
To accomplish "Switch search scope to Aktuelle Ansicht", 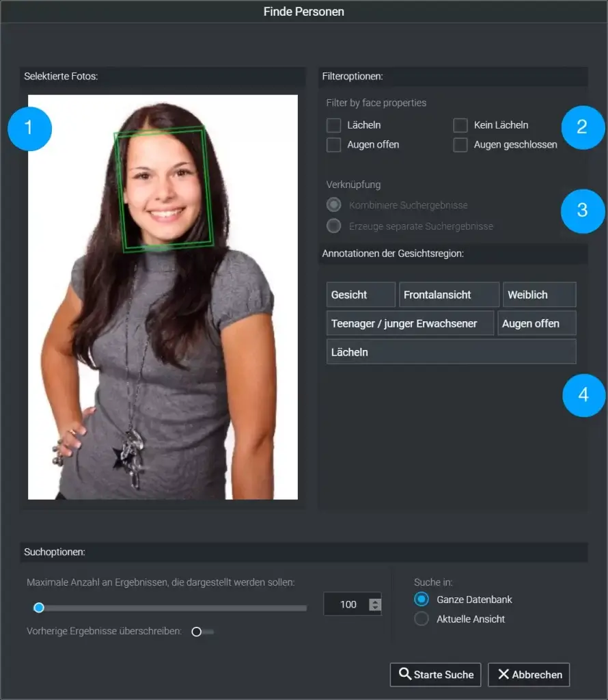I will pos(422,619).
